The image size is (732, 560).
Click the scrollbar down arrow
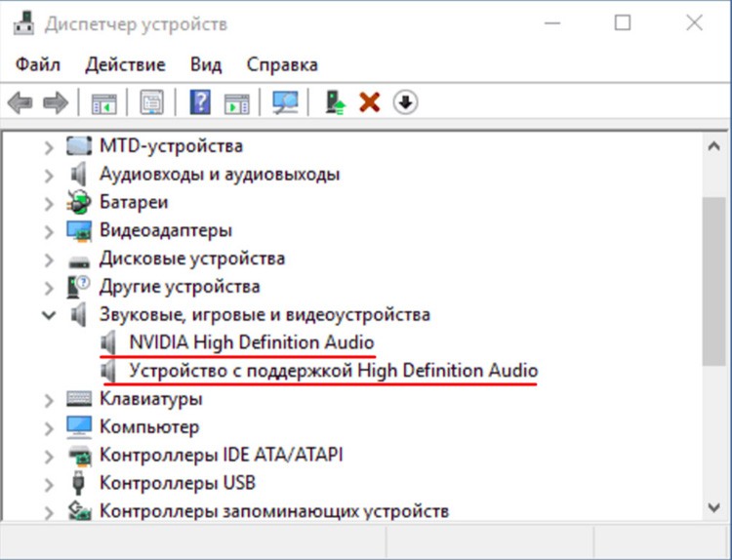[713, 507]
